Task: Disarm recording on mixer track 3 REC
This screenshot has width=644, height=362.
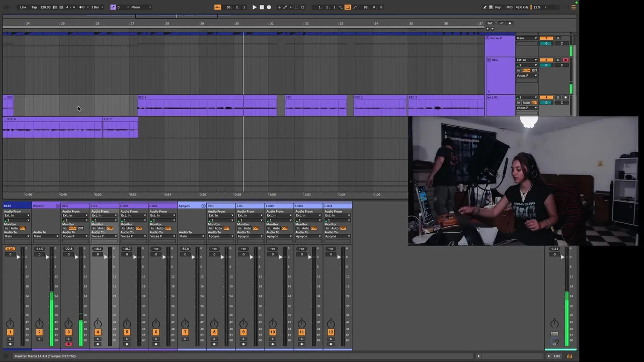Action: (68, 344)
